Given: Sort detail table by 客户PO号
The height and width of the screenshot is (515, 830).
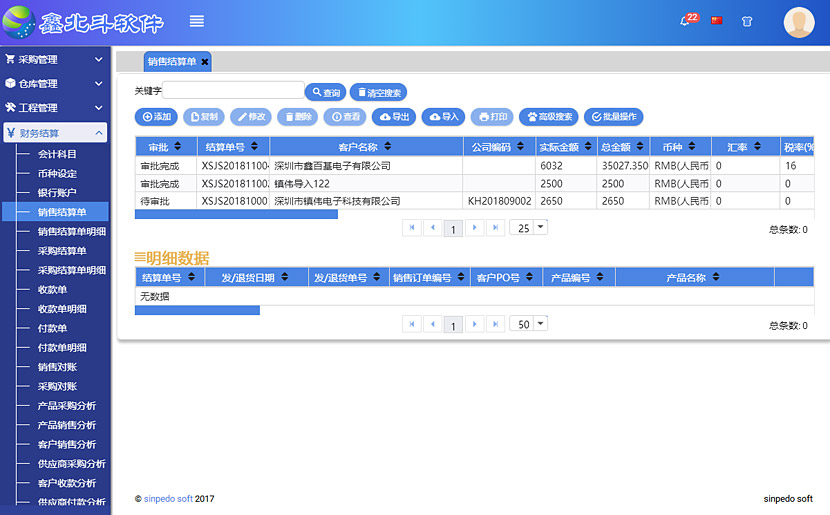Looking at the screenshot, I should click(x=529, y=276).
